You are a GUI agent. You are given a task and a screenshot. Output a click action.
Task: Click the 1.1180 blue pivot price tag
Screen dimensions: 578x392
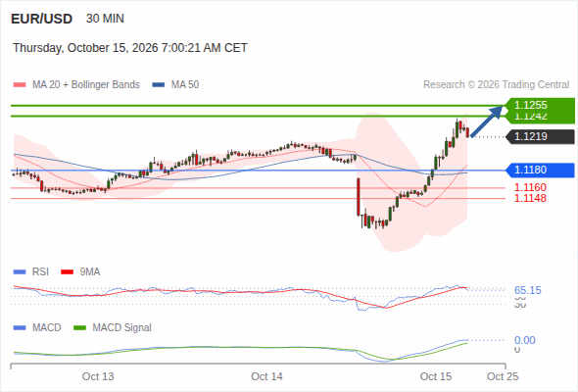[540, 170]
